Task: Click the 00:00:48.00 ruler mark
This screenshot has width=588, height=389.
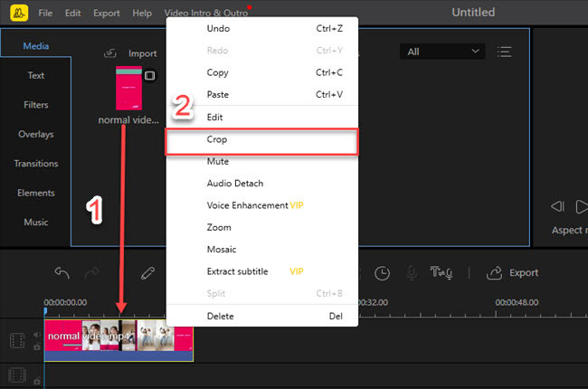Action: 517,302
